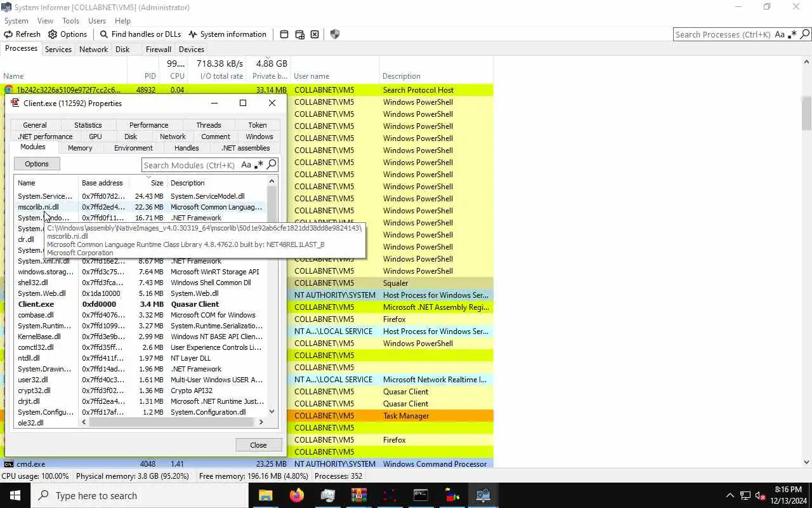Click the Windows Start button
812x508 pixels.
pos(15,495)
